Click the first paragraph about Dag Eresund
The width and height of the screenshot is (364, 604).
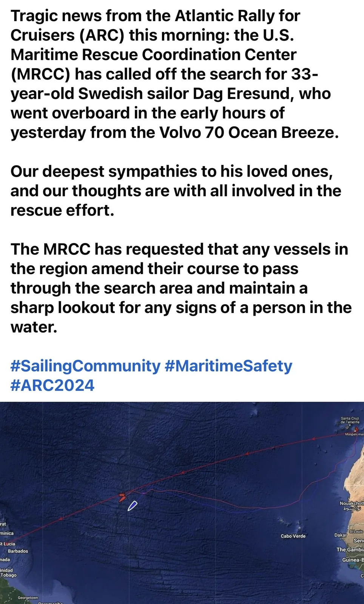(x=174, y=74)
